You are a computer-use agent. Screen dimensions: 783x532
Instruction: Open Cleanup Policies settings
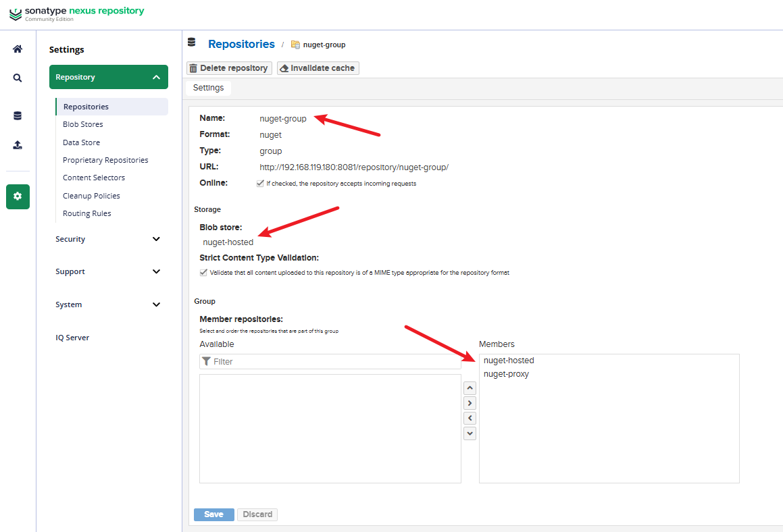91,196
